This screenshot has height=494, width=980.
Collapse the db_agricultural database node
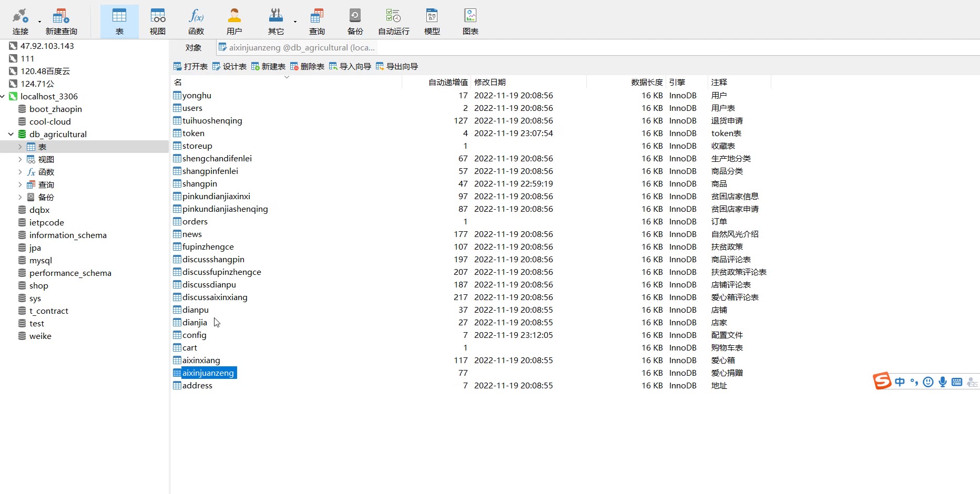(x=11, y=135)
